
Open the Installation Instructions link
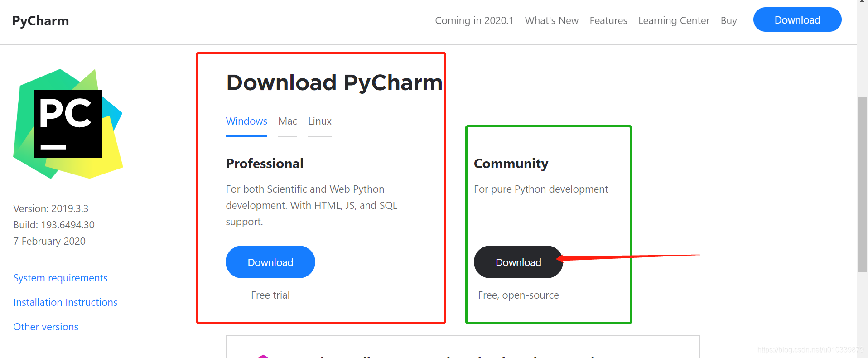point(65,302)
